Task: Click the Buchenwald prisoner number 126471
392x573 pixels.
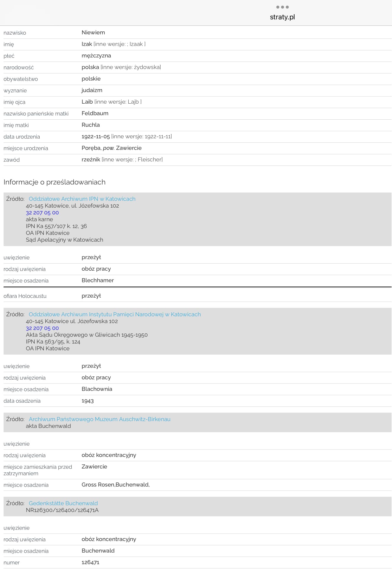Action: tap(91, 562)
